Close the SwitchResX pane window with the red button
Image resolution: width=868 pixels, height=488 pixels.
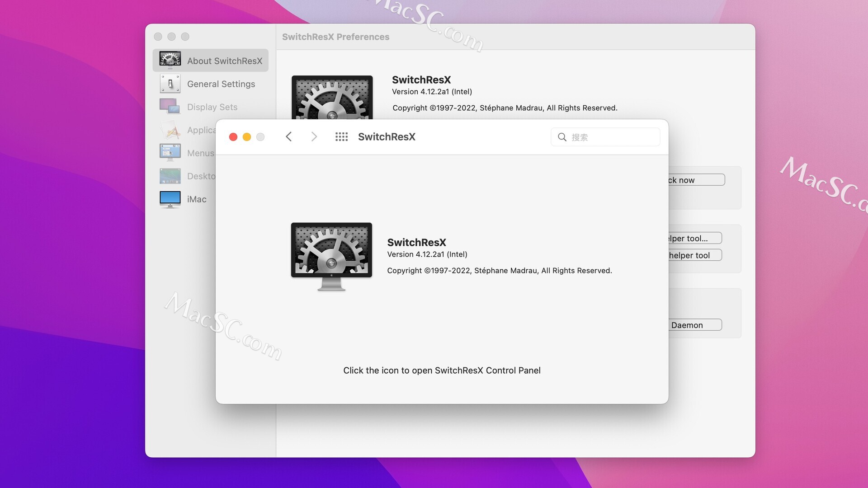tap(233, 137)
